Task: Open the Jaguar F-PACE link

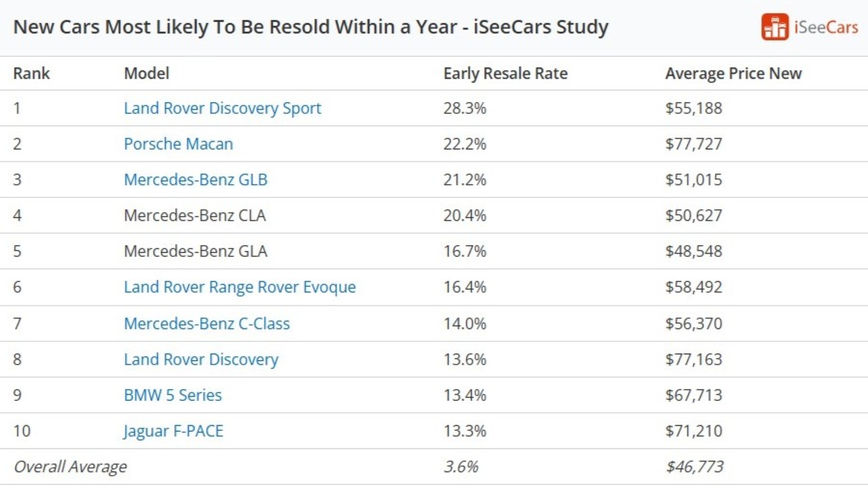Action: pos(173,431)
